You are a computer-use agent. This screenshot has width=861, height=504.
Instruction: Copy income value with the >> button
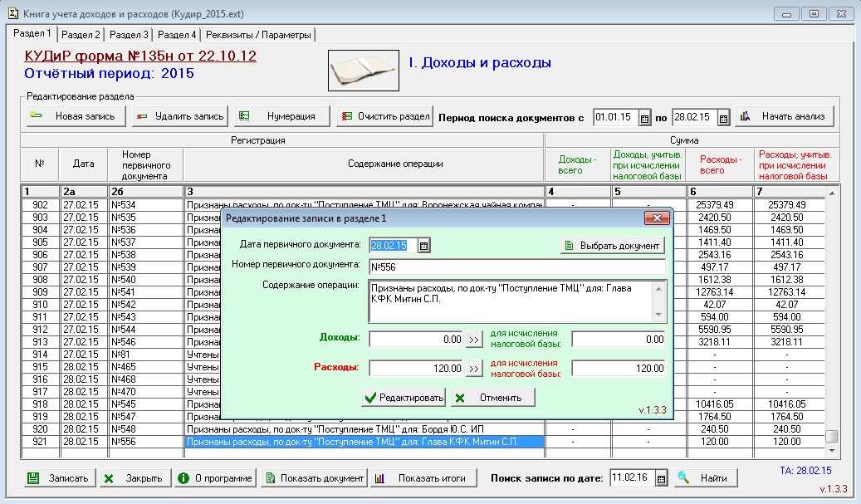point(473,339)
